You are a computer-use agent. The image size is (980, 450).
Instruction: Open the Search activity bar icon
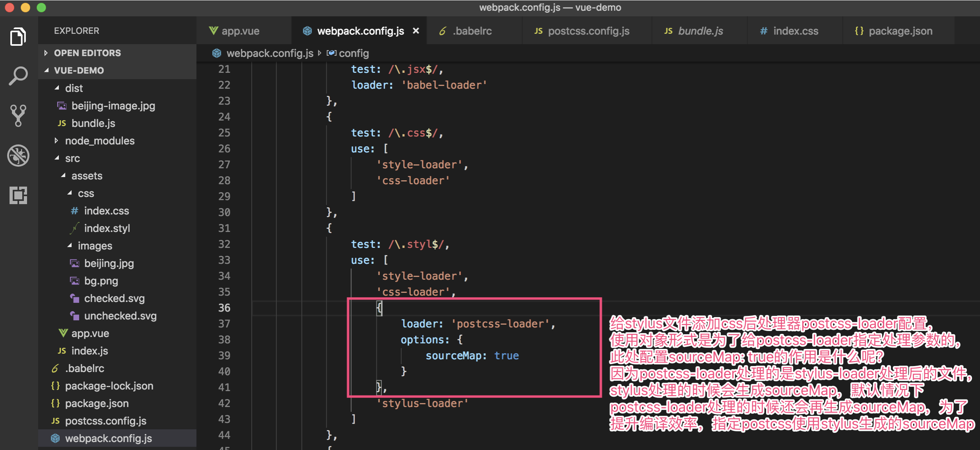point(18,76)
